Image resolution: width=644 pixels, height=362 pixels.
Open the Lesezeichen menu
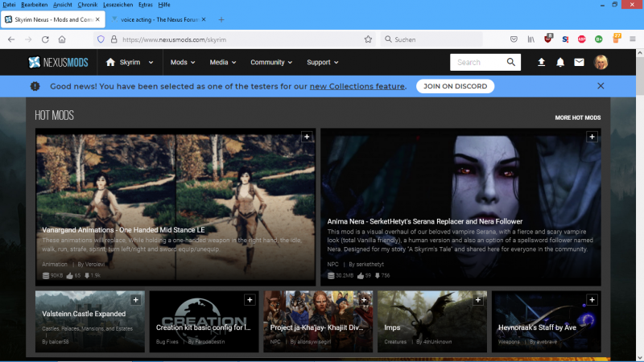point(118,5)
